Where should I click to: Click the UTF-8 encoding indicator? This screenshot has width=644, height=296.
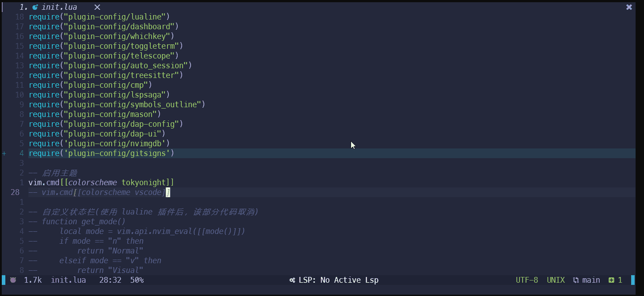(x=527, y=280)
